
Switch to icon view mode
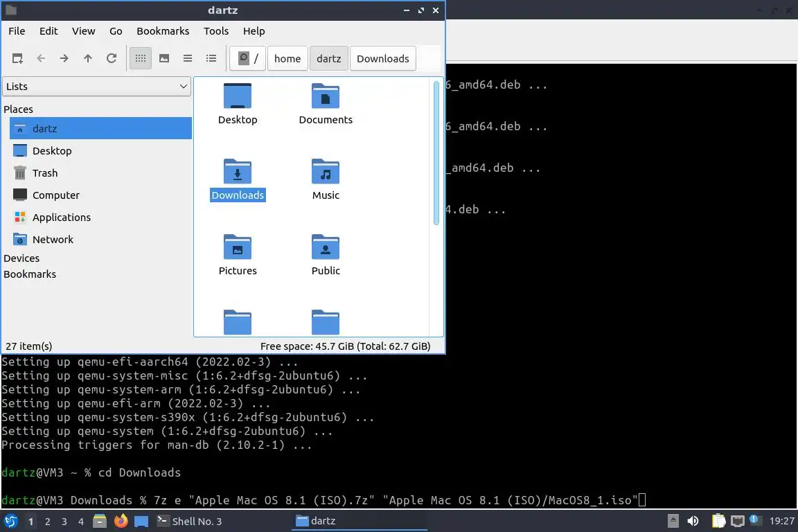click(x=141, y=59)
